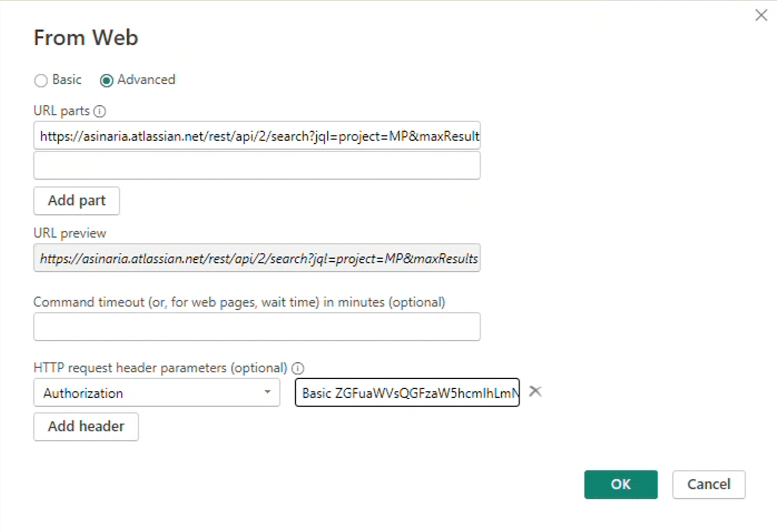Click the Command timeout input box

[x=257, y=326]
